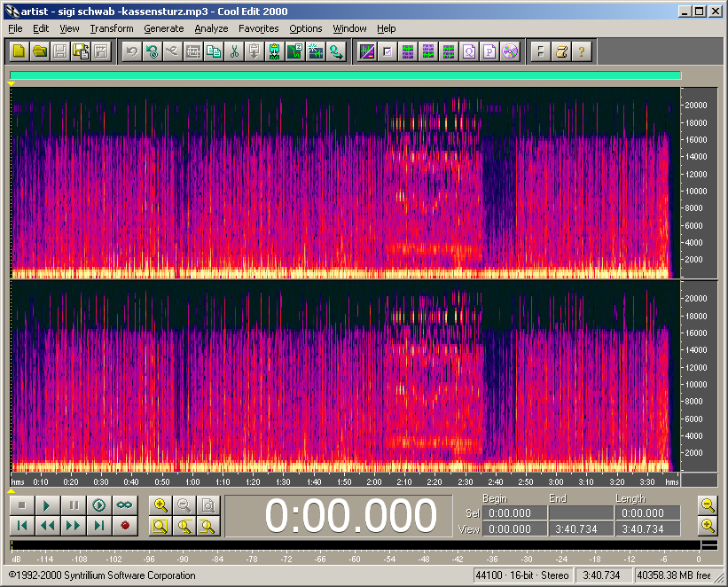728x587 pixels.
Task: Click the Open file folder toolbar icon
Action: tap(40, 51)
